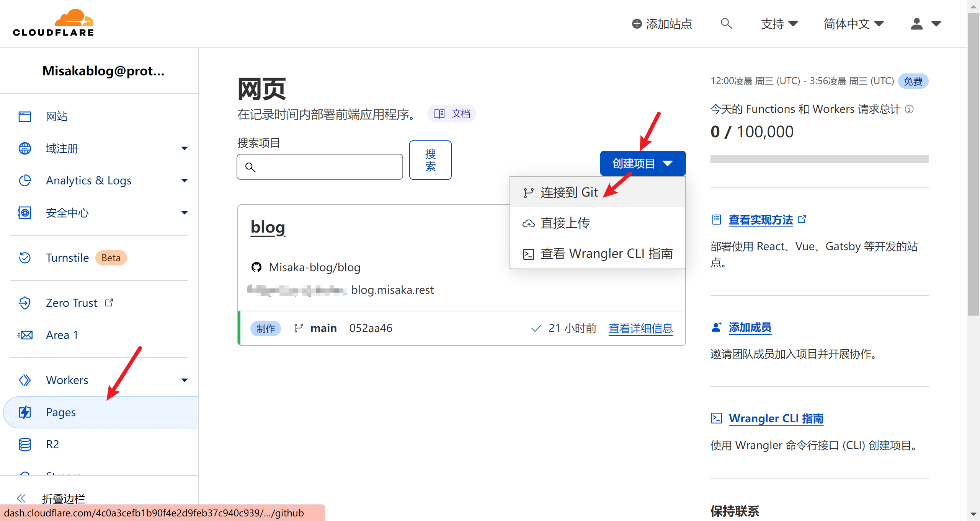Viewport: 980px width, 521px height.
Task: Click the 052aa46 commit hash
Action: tap(371, 328)
